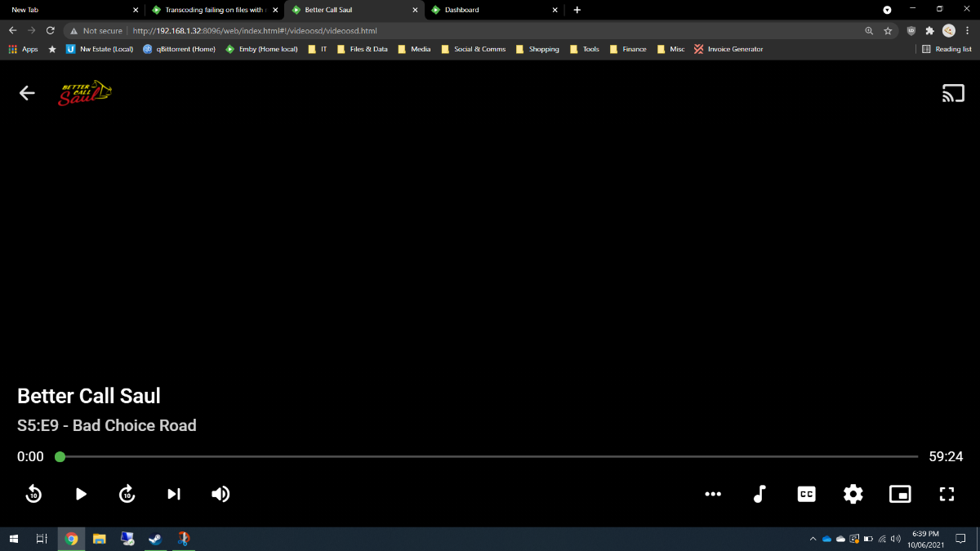Click the Better Call Saul title text

(x=89, y=396)
